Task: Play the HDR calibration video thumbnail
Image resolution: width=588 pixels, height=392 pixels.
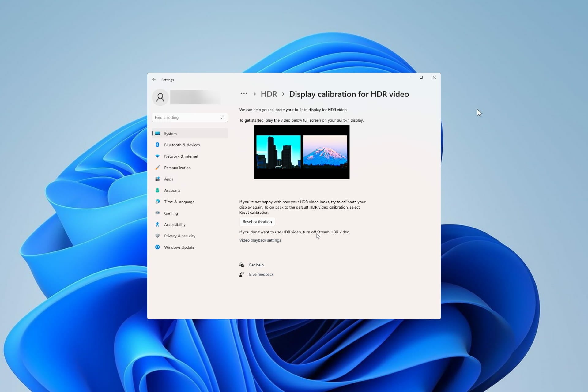Action: (302, 152)
